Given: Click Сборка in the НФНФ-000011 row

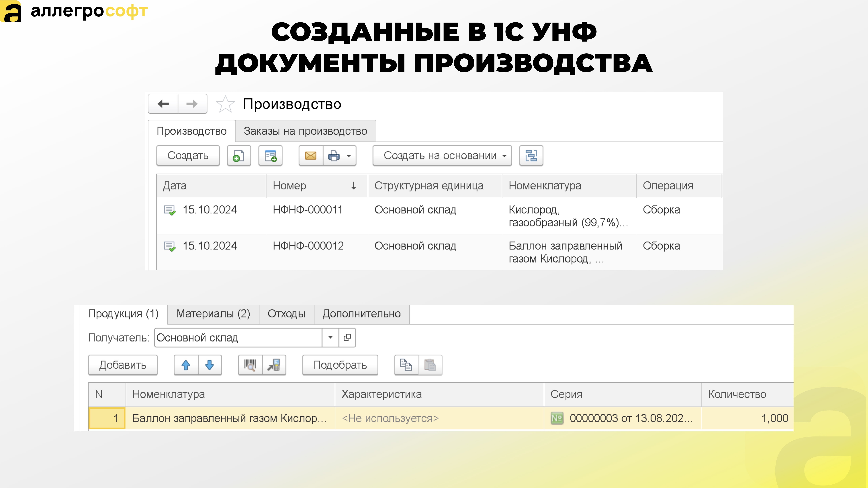Looking at the screenshot, I should coord(661,210).
